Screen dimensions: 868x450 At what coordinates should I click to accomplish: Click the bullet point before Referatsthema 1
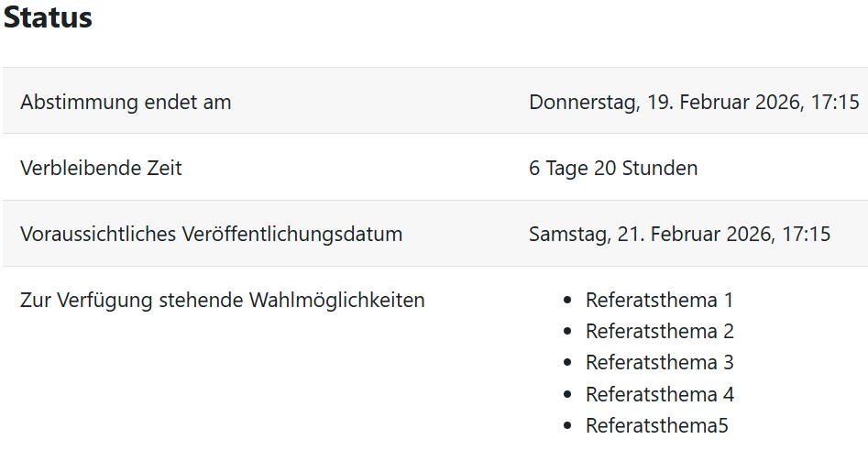567,300
